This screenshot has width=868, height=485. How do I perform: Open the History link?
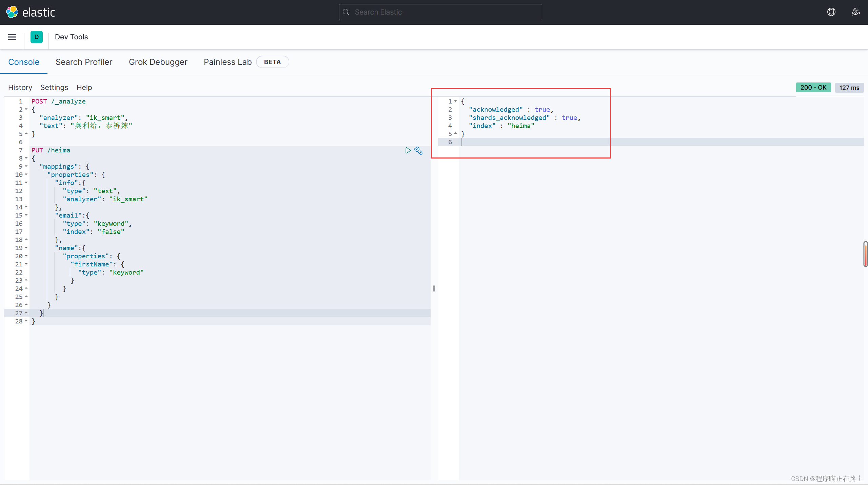click(x=20, y=88)
